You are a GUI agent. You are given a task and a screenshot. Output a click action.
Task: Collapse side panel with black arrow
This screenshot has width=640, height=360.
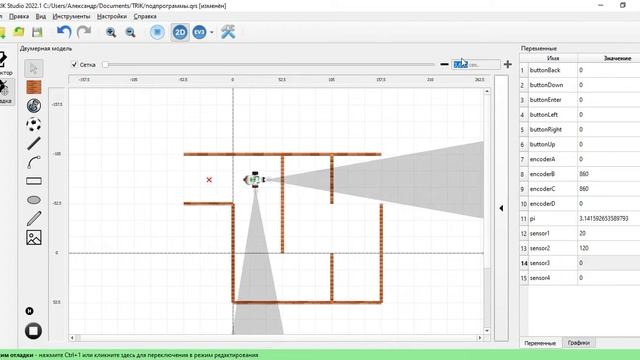point(501,208)
